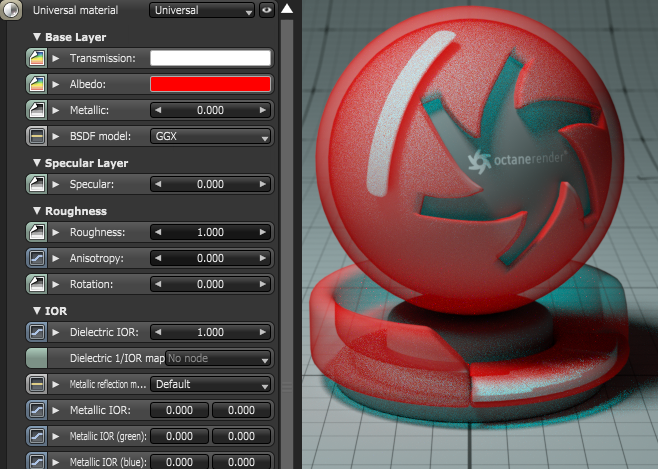
Task: Click the Universal material sphere icon
Action: pyautogui.click(x=10, y=10)
